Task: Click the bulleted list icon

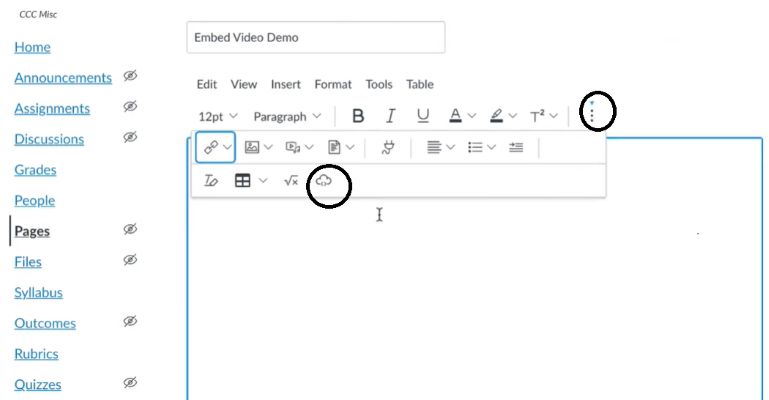Action: [x=475, y=147]
